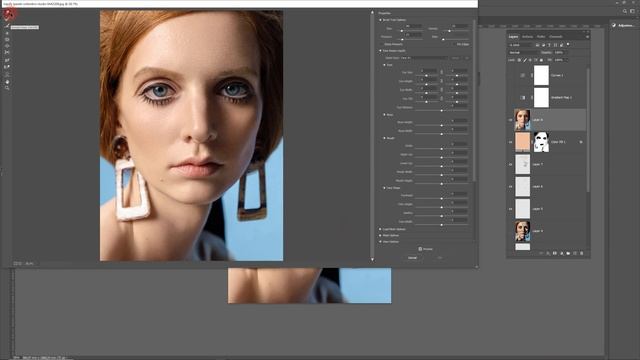Expand the Mask Options section
The image size is (640, 360).
click(380, 236)
